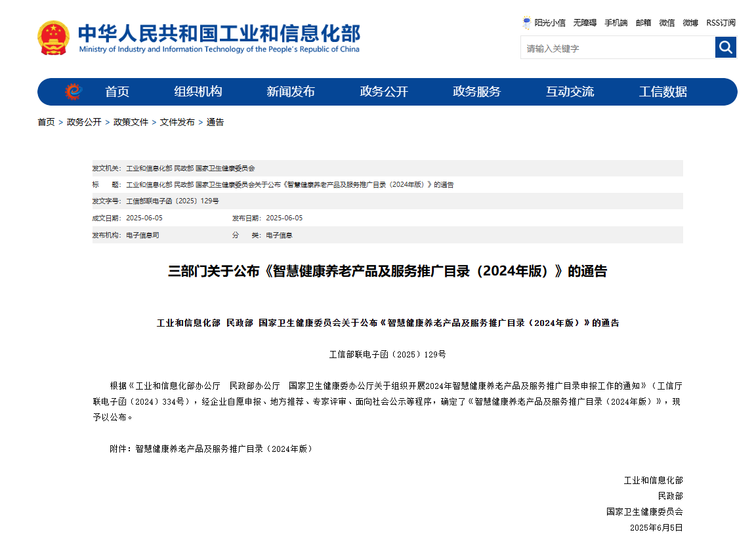Click the 分类 value 电子信息
Viewport: 756px width, 547px height.
[279, 235]
